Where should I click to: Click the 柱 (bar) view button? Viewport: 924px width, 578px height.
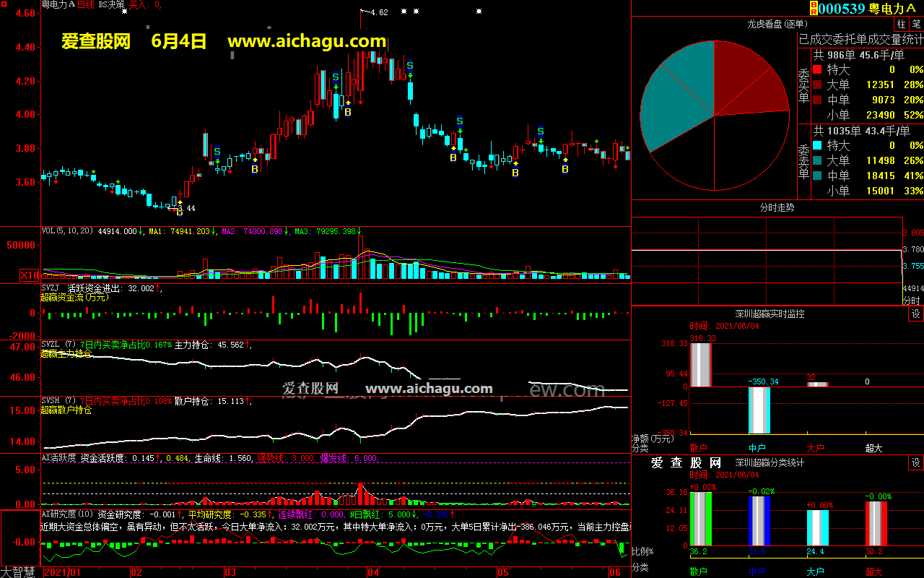(902, 24)
